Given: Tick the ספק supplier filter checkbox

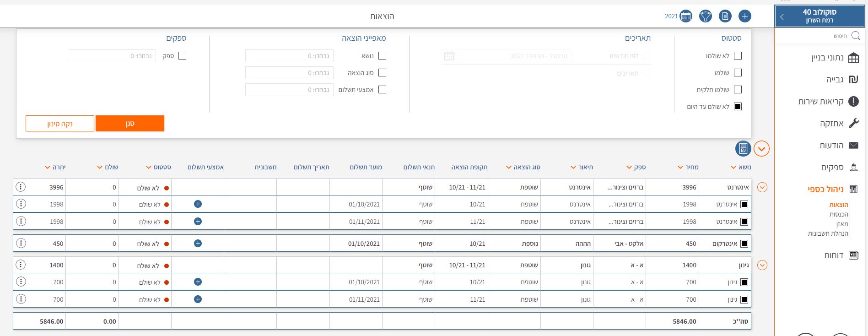Looking at the screenshot, I should tap(182, 56).
